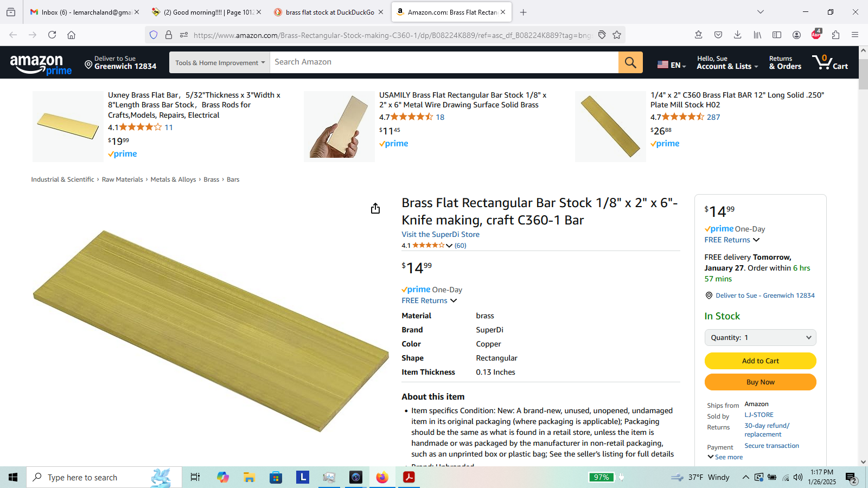
Task: Expand the See more details link
Action: (x=725, y=457)
